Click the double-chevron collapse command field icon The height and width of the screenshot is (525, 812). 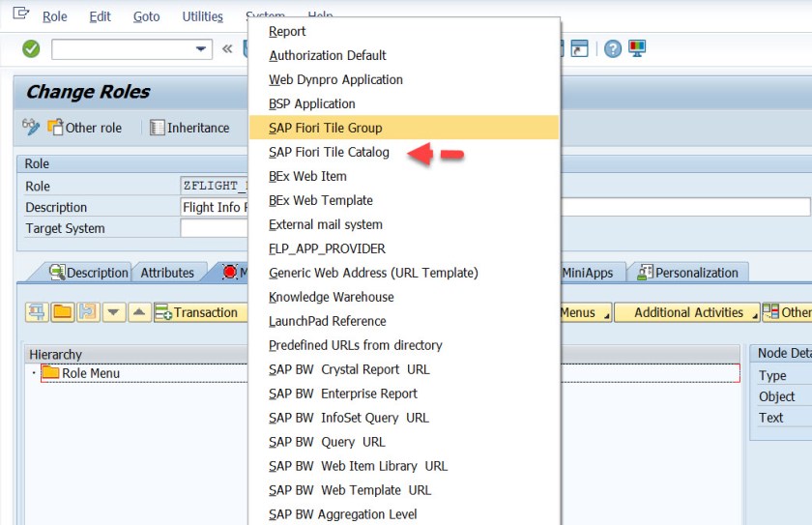click(x=227, y=49)
